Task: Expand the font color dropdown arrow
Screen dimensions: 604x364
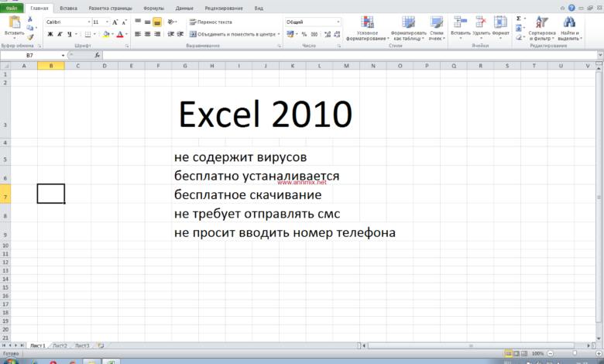Action: 126,34
